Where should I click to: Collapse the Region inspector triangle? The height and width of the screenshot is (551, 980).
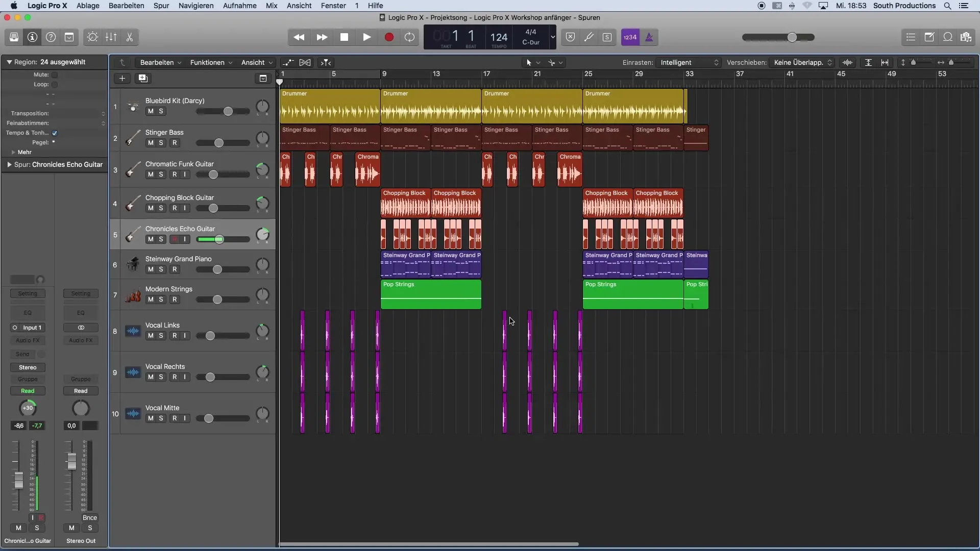pyautogui.click(x=9, y=62)
